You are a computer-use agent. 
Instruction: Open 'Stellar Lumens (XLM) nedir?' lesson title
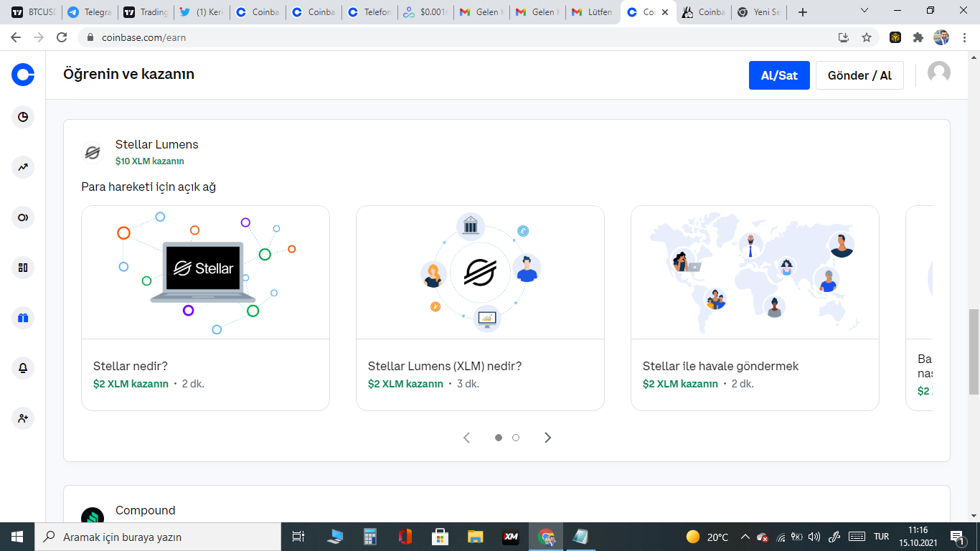coord(445,366)
